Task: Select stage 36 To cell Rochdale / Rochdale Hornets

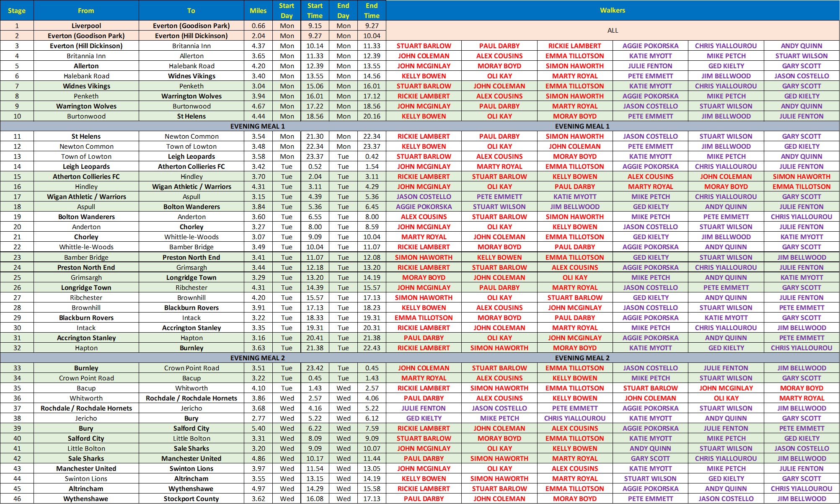Action: point(191,398)
